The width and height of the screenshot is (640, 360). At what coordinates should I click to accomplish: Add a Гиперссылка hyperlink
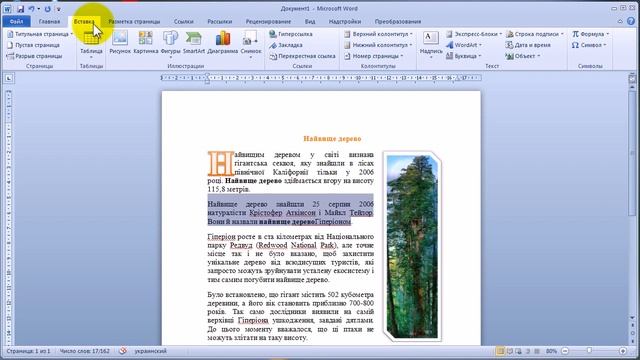click(291, 34)
